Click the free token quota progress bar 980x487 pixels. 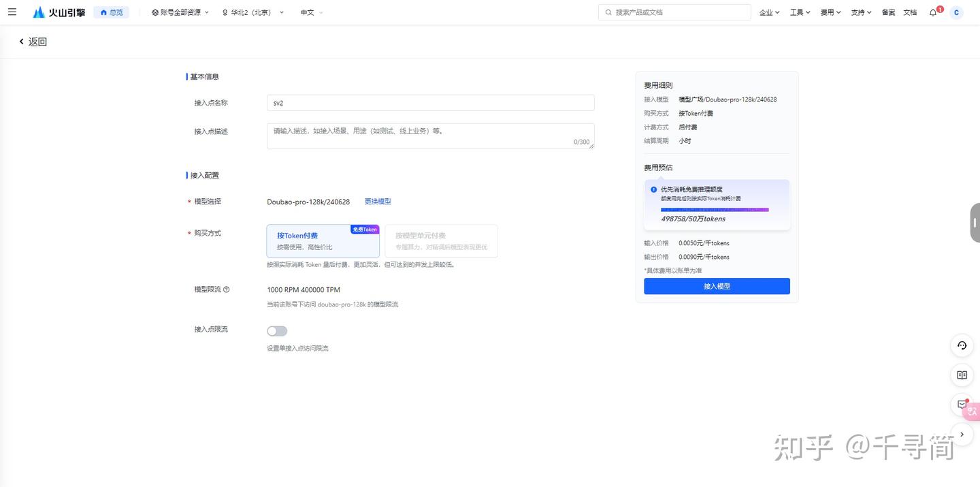coord(715,210)
